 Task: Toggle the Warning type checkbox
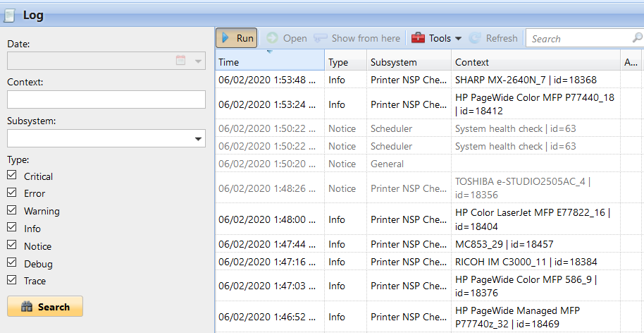(x=11, y=210)
